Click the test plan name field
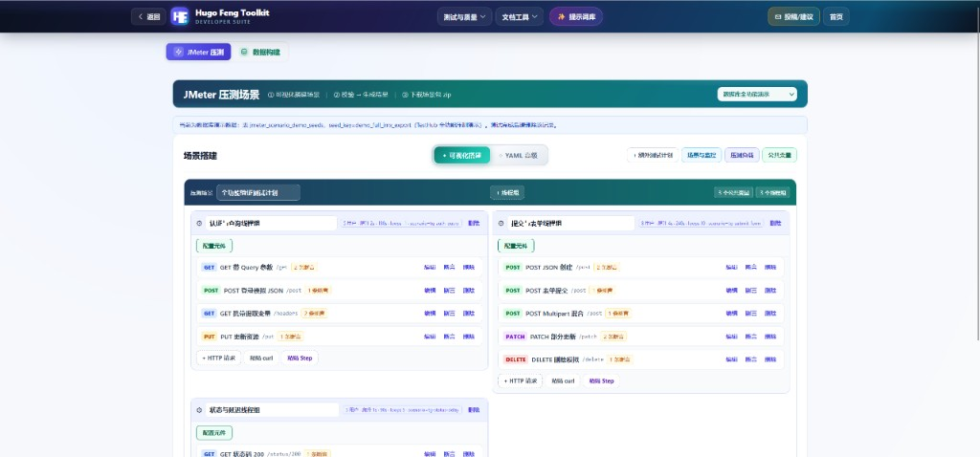This screenshot has width=980, height=457. click(258, 193)
